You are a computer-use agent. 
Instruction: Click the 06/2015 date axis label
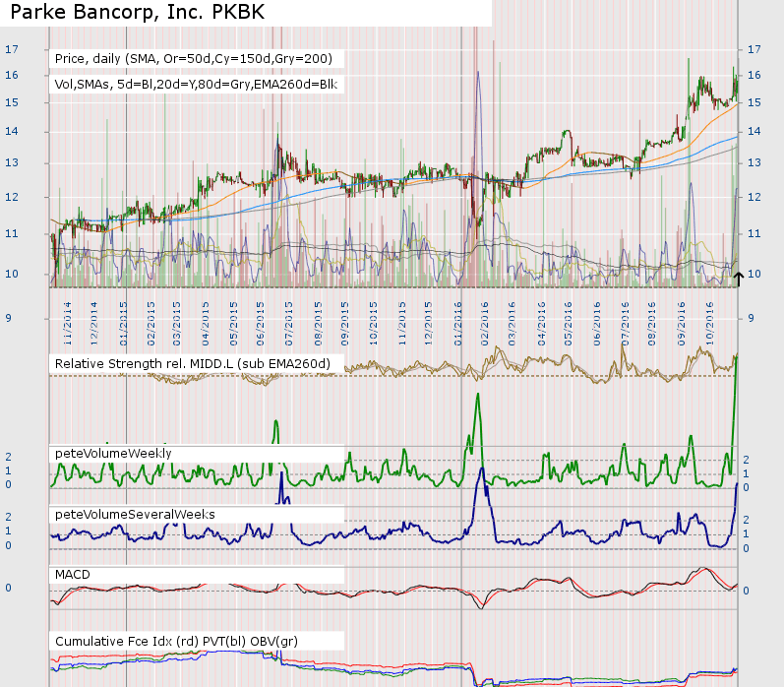coord(260,324)
